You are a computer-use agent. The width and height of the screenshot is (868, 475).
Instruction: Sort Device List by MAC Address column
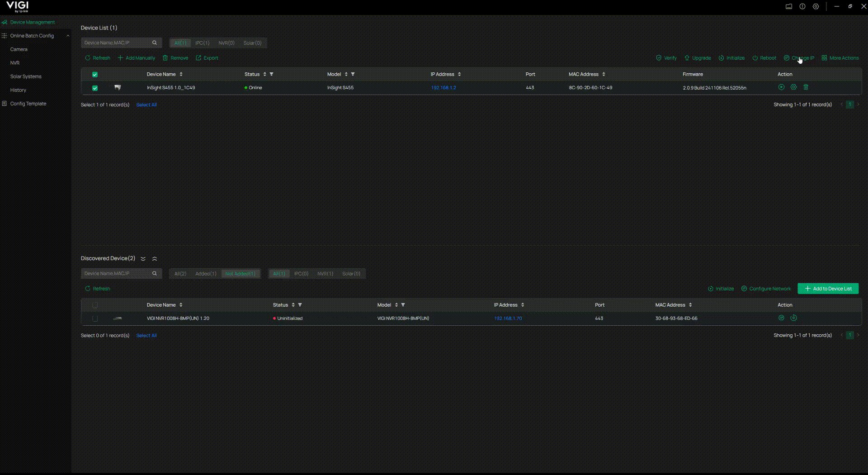click(603, 74)
